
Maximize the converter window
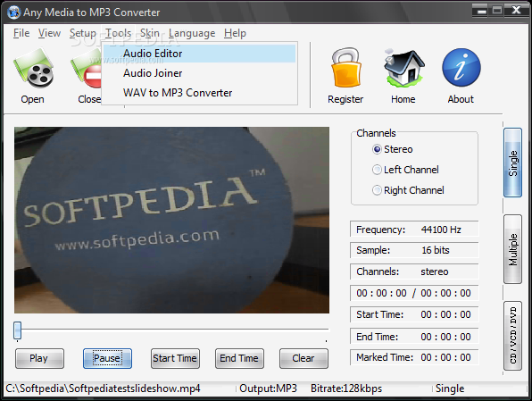tap(497, 11)
